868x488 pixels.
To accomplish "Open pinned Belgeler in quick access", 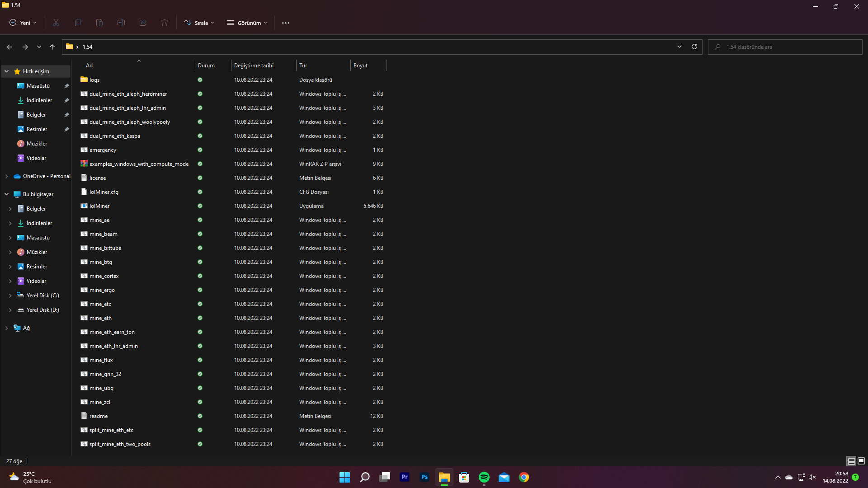I will [36, 115].
